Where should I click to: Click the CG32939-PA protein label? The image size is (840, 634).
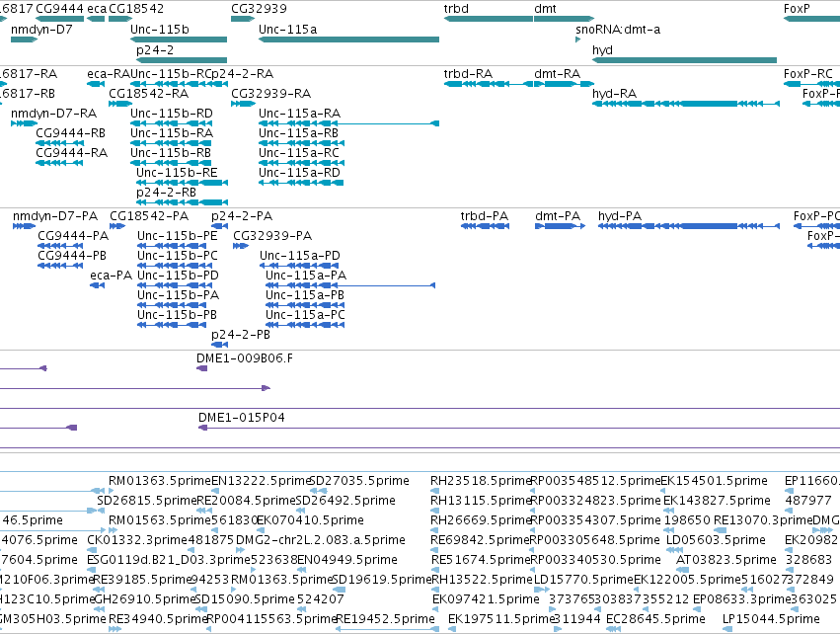(272, 236)
